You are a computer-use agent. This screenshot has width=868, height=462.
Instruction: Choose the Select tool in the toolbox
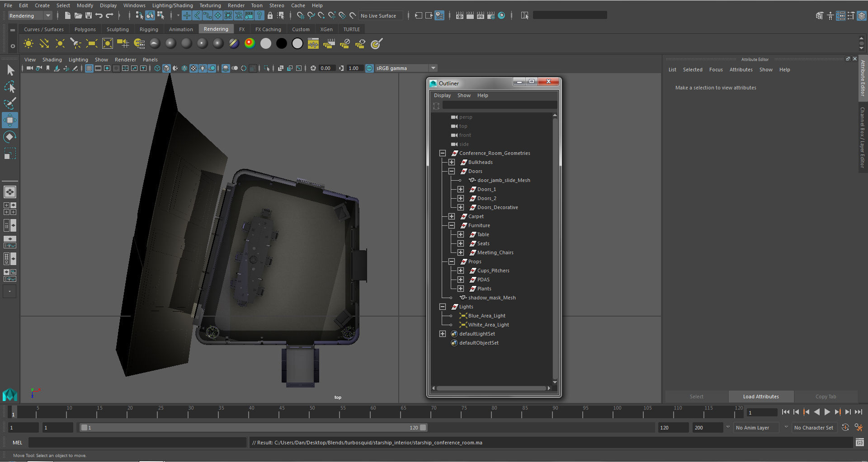[10, 70]
